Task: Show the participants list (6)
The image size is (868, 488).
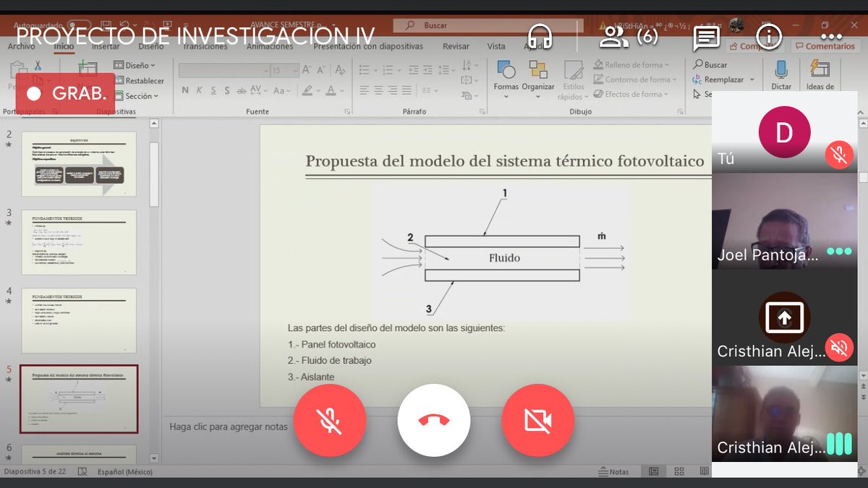Action: [x=629, y=36]
